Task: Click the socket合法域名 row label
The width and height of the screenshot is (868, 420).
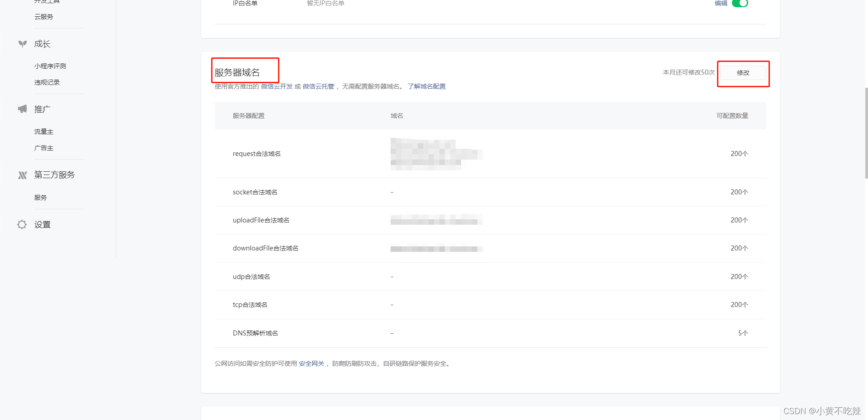Action: click(255, 192)
